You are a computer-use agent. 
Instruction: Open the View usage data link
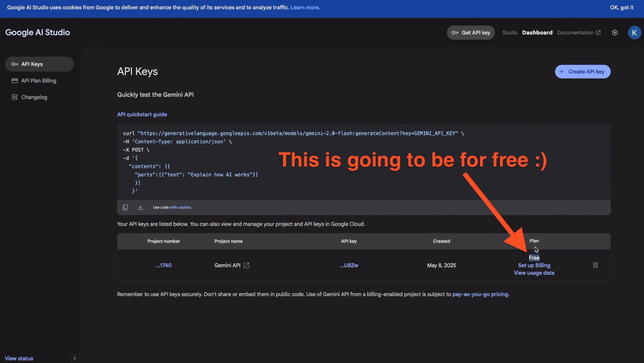pyautogui.click(x=534, y=273)
